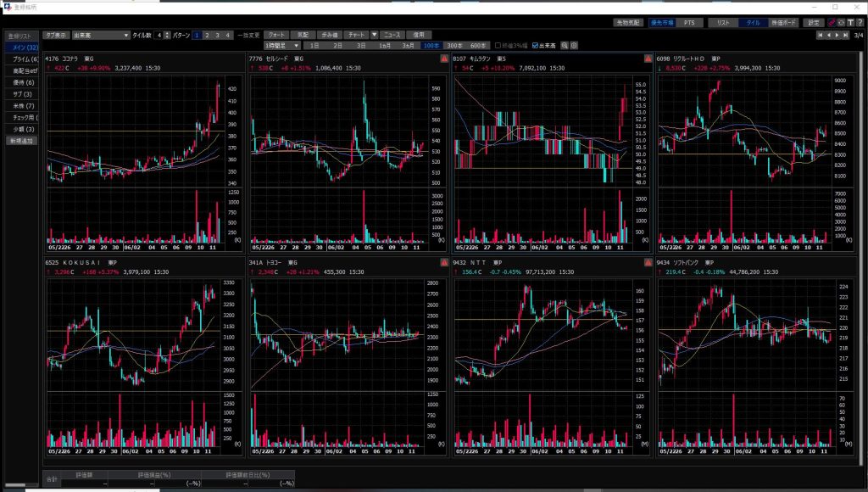Expand the dropdown arrow next to チャート

tap(375, 35)
